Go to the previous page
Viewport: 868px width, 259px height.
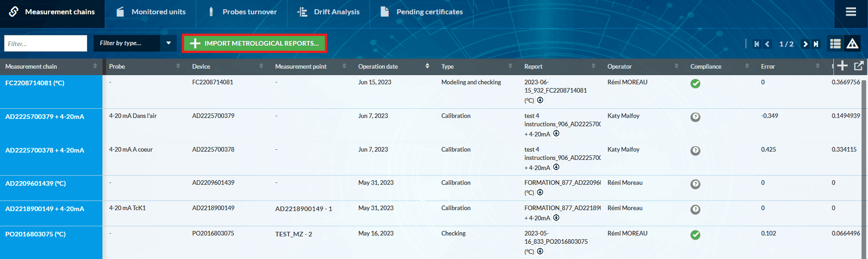pos(767,44)
